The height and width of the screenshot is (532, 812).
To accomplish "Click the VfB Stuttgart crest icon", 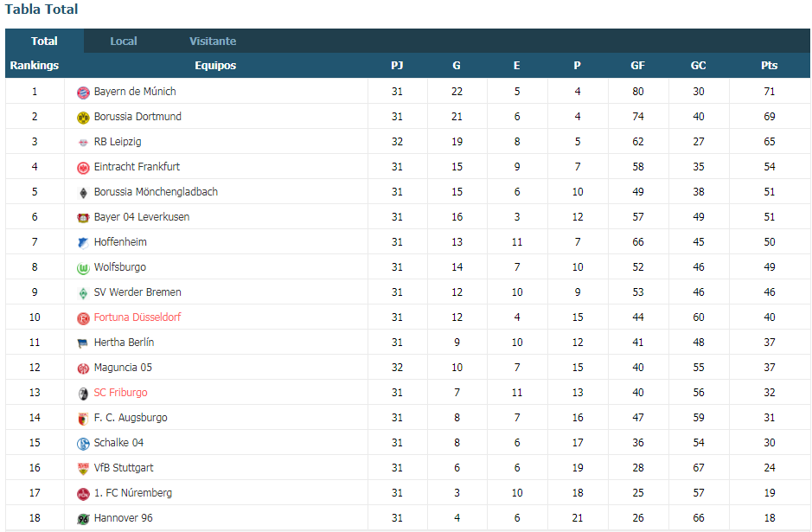I will pyautogui.click(x=83, y=469).
